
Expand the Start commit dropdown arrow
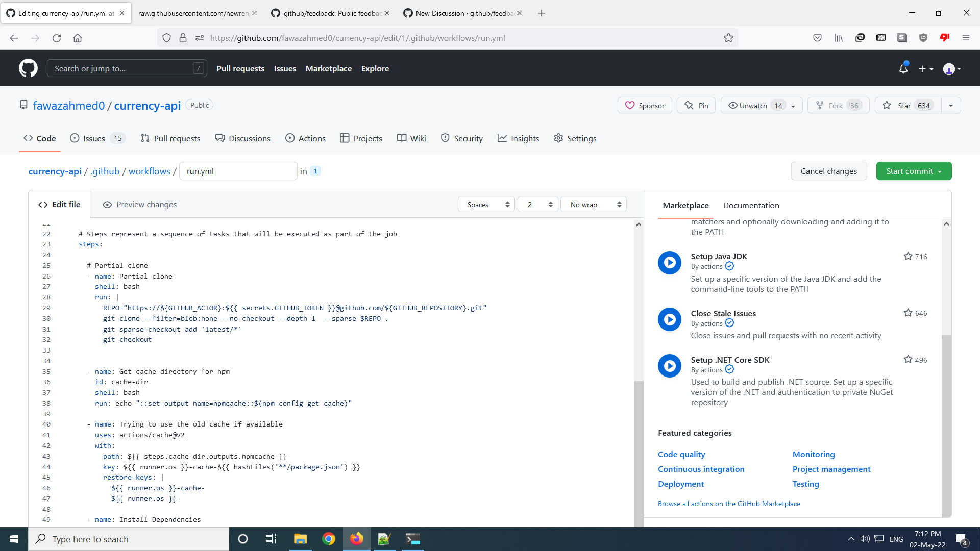[x=941, y=171]
